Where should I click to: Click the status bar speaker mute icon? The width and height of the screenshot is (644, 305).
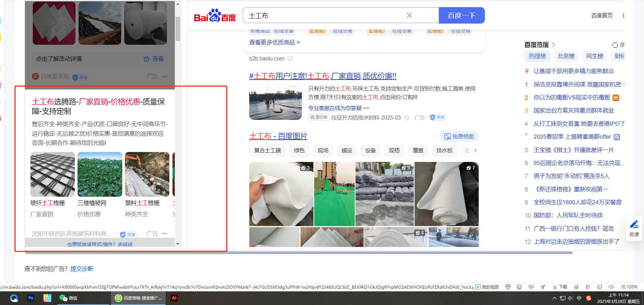pyautogui.click(x=611, y=287)
